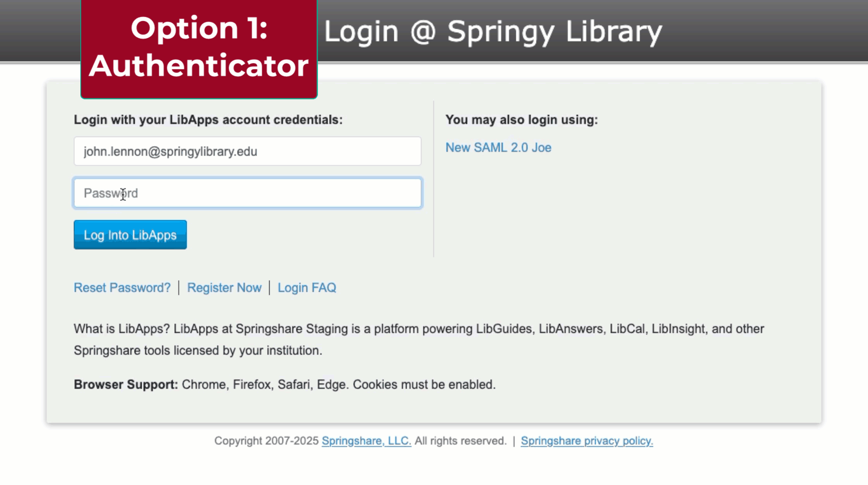Image resolution: width=868 pixels, height=485 pixels.
Task: Click the 'What is LibApps?' description paragraph
Action: (418, 329)
